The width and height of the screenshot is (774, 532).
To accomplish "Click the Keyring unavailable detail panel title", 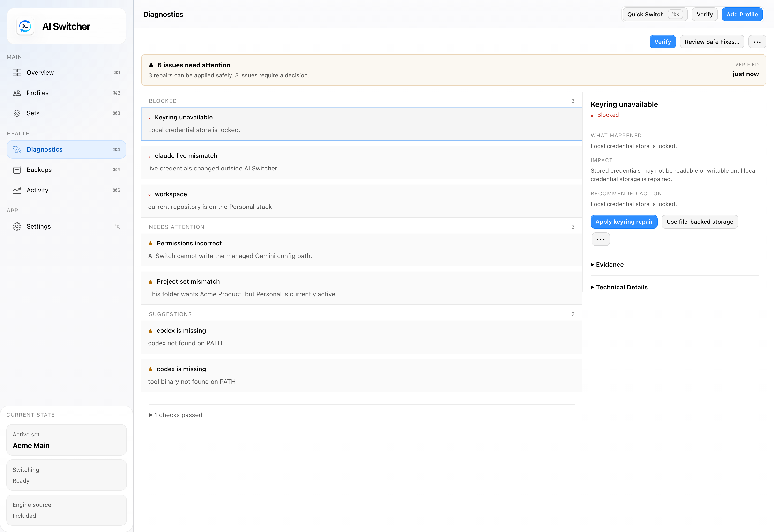I will 624,104.
